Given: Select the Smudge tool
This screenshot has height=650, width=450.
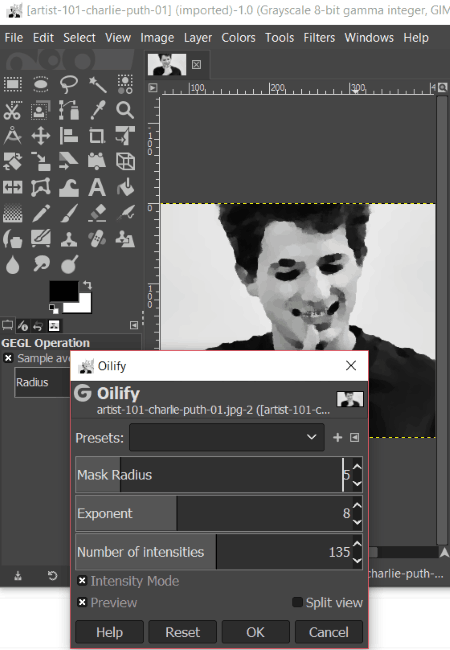Looking at the screenshot, I should click(41, 264).
